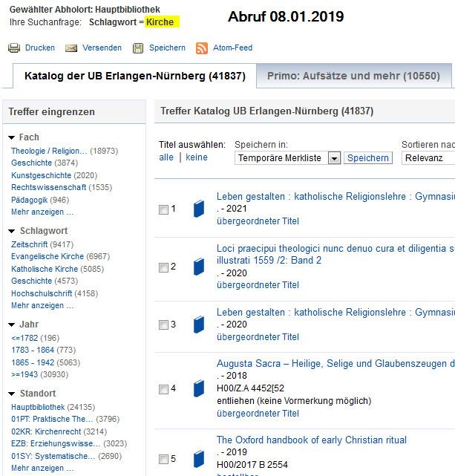Viewport: 455px width, 476px height.
Task: Open the Relevanz sort dropdown
Action: tap(428, 158)
